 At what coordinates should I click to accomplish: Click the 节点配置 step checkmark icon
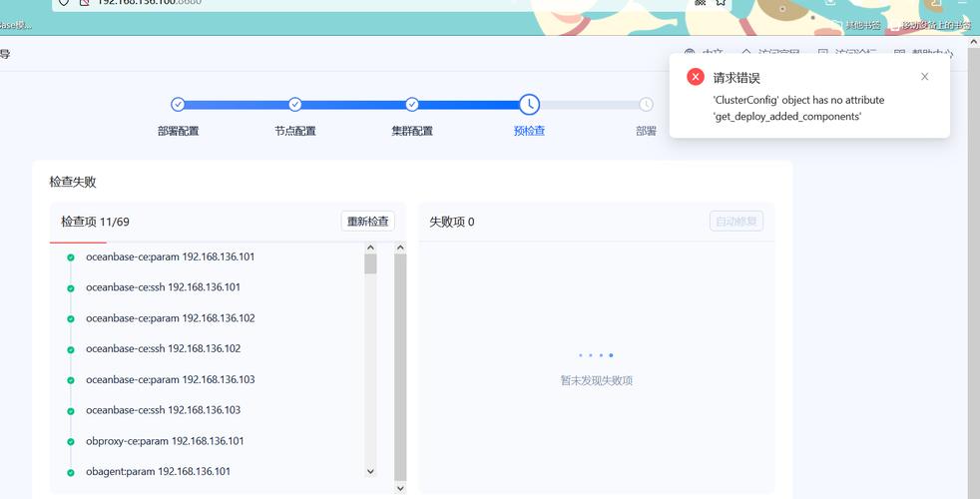(x=294, y=104)
